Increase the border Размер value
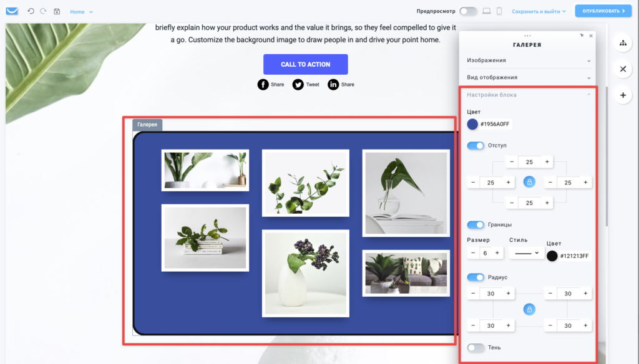 coord(497,253)
